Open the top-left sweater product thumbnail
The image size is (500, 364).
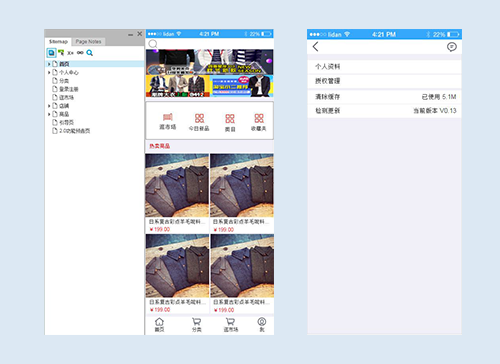[x=177, y=185]
